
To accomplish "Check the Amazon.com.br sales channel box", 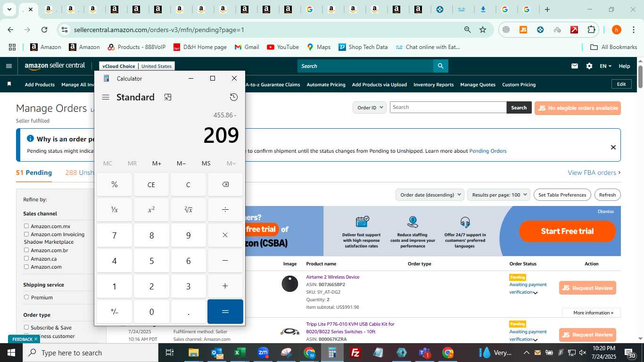I will pos(26,250).
